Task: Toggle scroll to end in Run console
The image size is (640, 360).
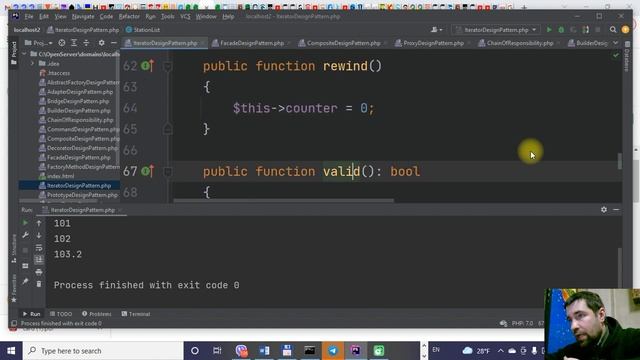Action: (x=39, y=260)
